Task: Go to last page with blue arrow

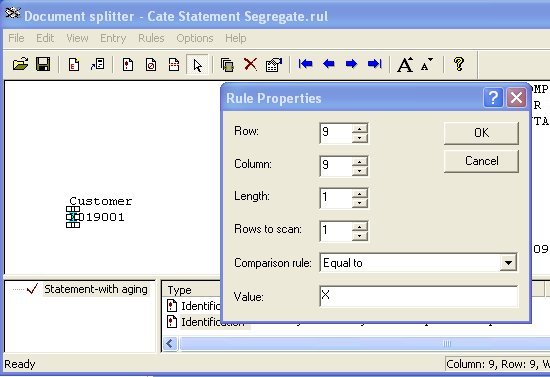Action: click(375, 64)
